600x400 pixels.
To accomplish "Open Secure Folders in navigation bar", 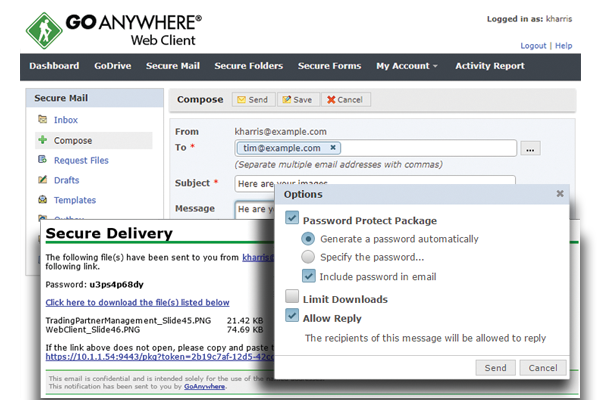I will [249, 66].
